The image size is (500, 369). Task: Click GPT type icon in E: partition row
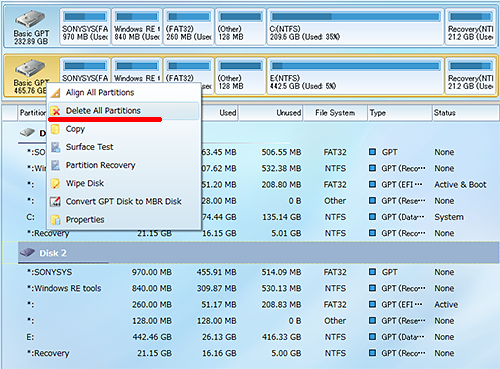tap(372, 337)
